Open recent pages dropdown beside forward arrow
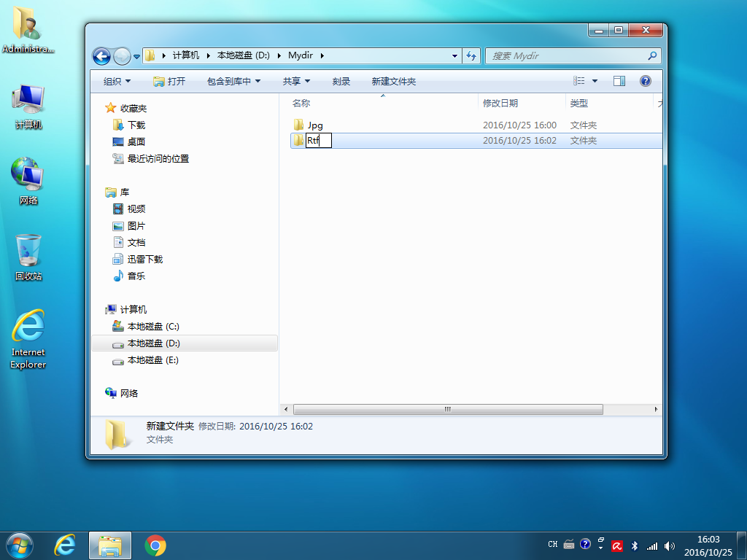 136,56
